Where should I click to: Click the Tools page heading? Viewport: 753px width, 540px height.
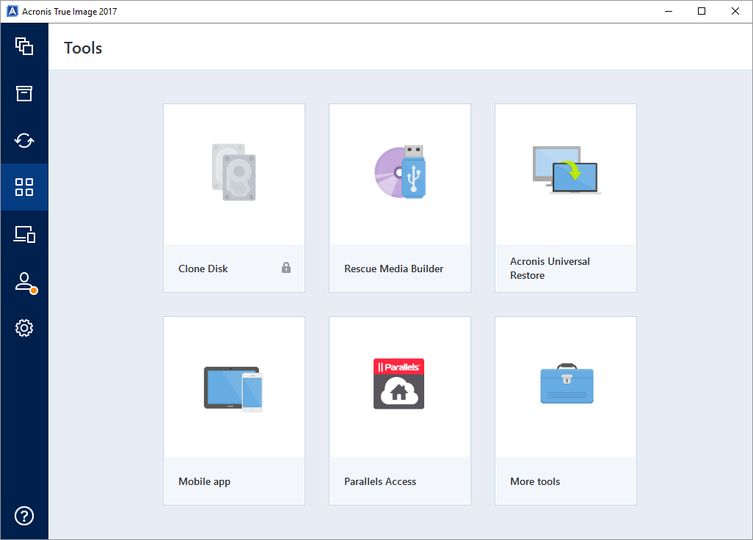click(83, 48)
